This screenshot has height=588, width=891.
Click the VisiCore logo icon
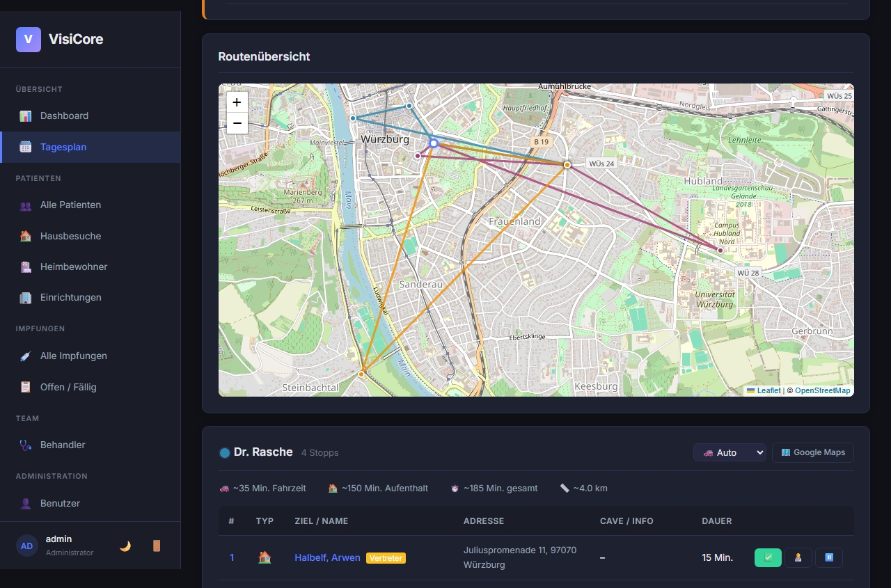tap(29, 40)
